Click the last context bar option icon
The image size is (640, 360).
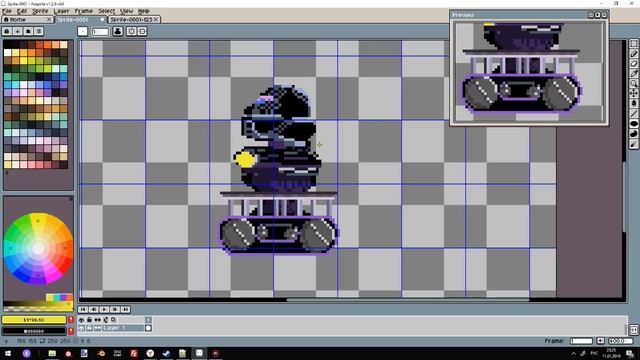pos(142,31)
